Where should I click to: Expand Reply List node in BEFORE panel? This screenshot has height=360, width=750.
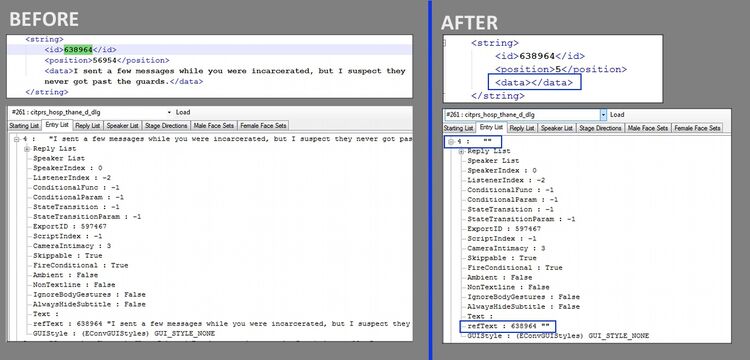27,149
